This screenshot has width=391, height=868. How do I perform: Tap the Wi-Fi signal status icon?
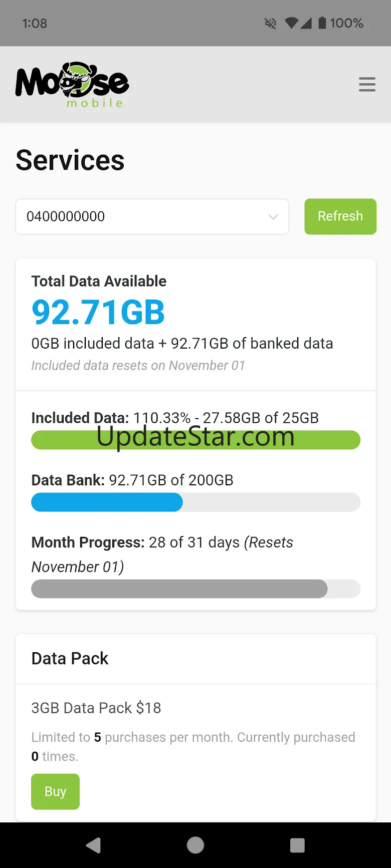(291, 23)
